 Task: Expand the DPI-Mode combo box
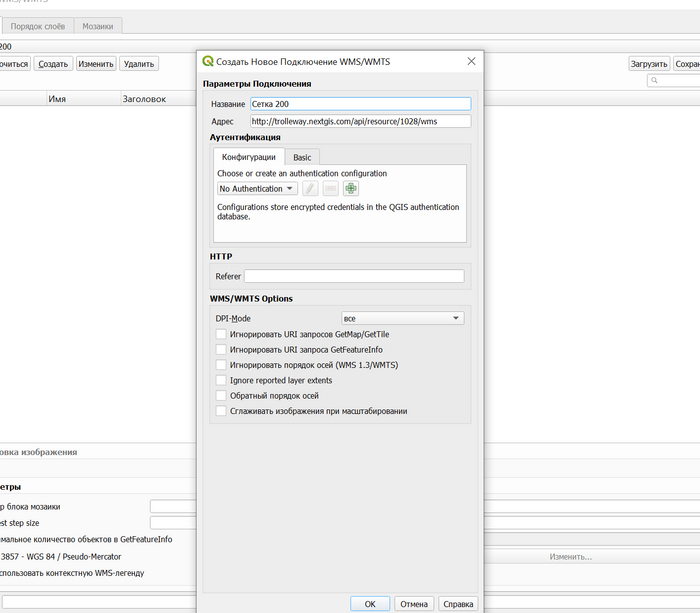[402, 318]
